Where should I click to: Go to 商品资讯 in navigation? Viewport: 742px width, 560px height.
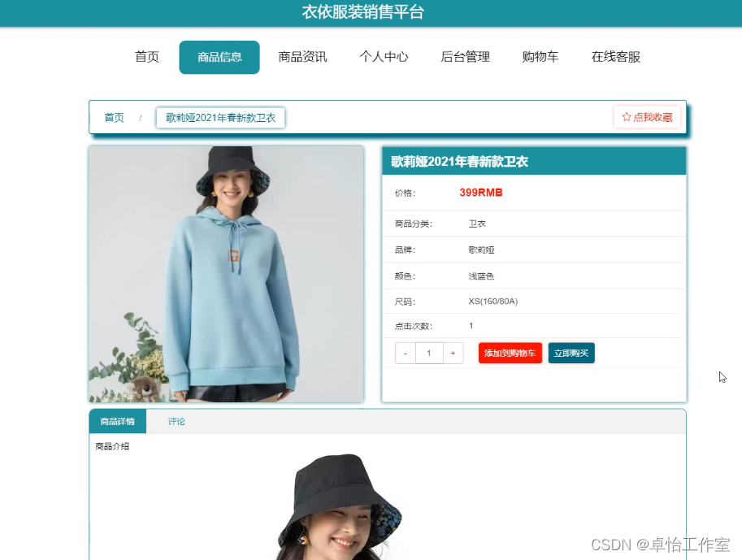point(303,57)
